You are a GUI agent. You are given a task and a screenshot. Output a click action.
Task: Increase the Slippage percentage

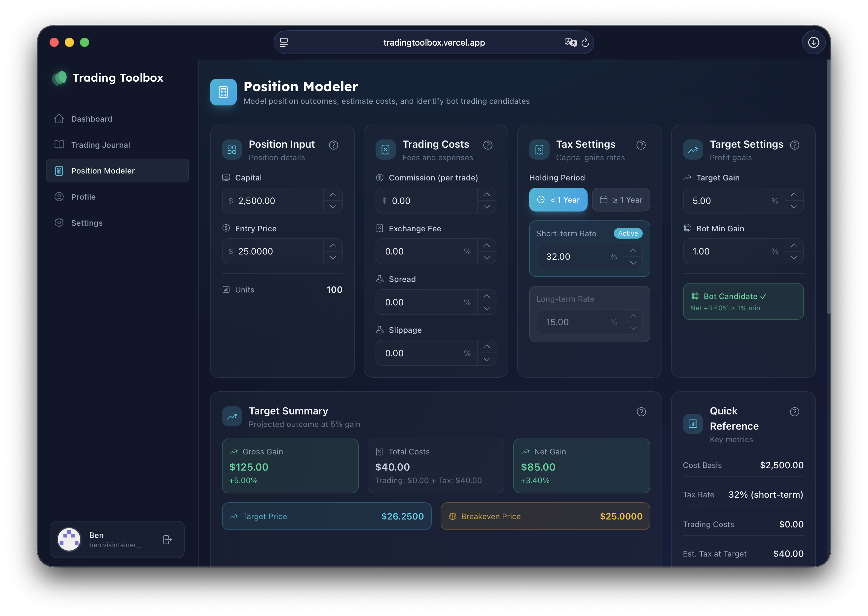pos(487,347)
